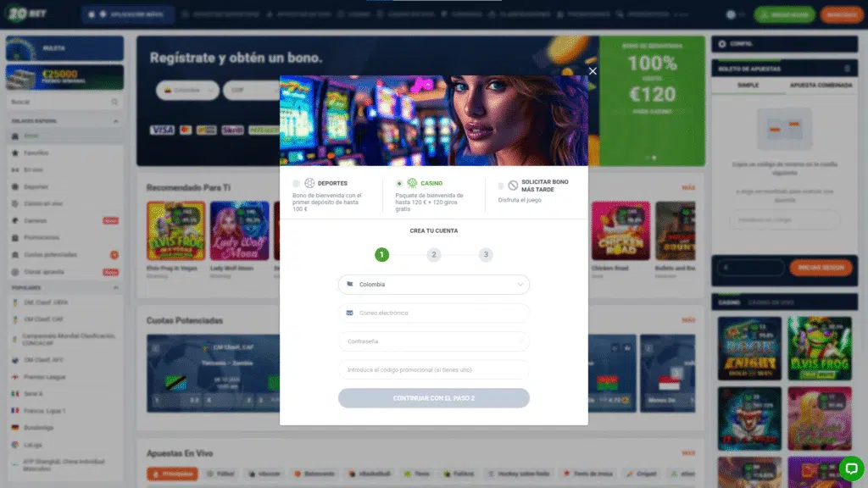Click the green login button in header

click(784, 15)
